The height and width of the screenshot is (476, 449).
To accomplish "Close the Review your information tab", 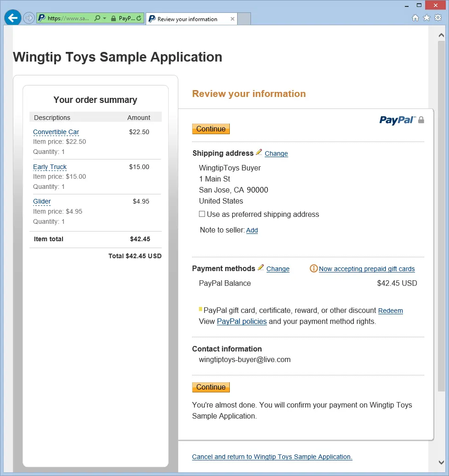I will [232, 19].
